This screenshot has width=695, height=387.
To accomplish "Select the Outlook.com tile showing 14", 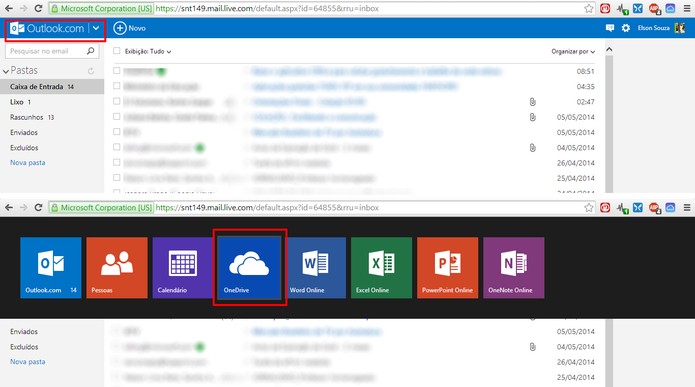I will click(51, 267).
